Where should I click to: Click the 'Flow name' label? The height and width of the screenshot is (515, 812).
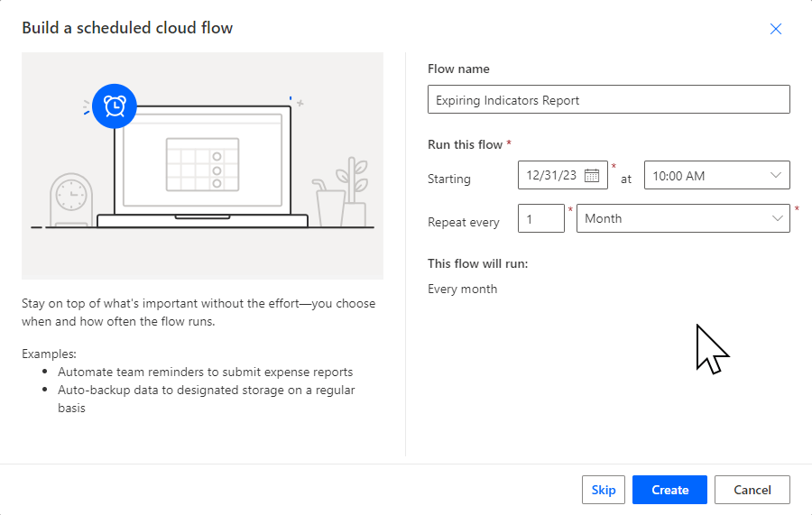point(458,69)
